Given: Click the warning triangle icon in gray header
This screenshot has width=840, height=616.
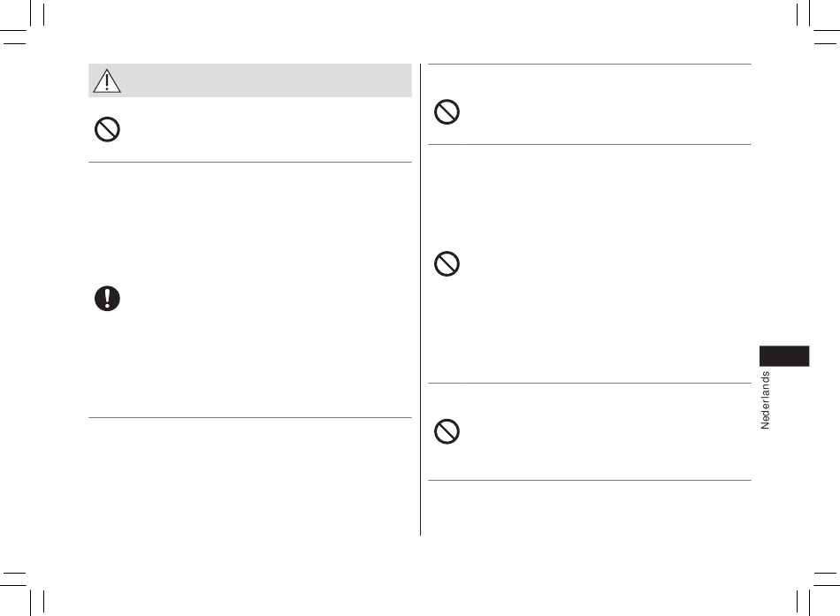Looking at the screenshot, I should [107, 81].
